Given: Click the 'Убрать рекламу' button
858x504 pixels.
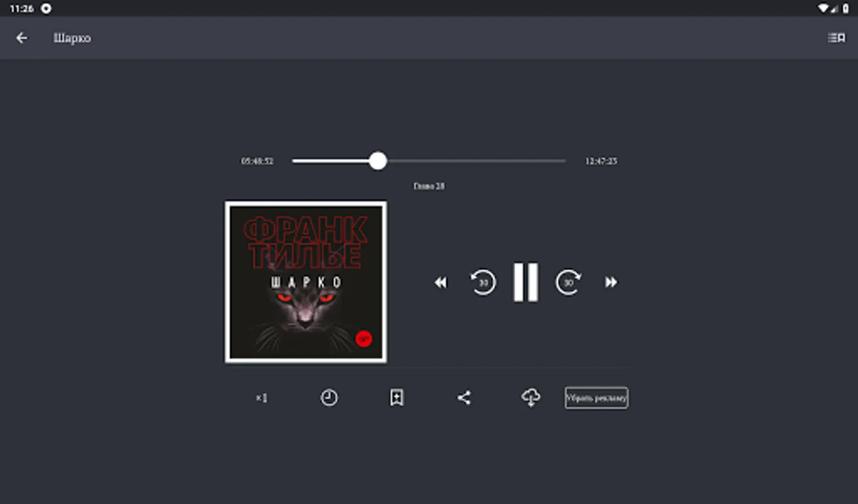Looking at the screenshot, I should pos(596,398).
